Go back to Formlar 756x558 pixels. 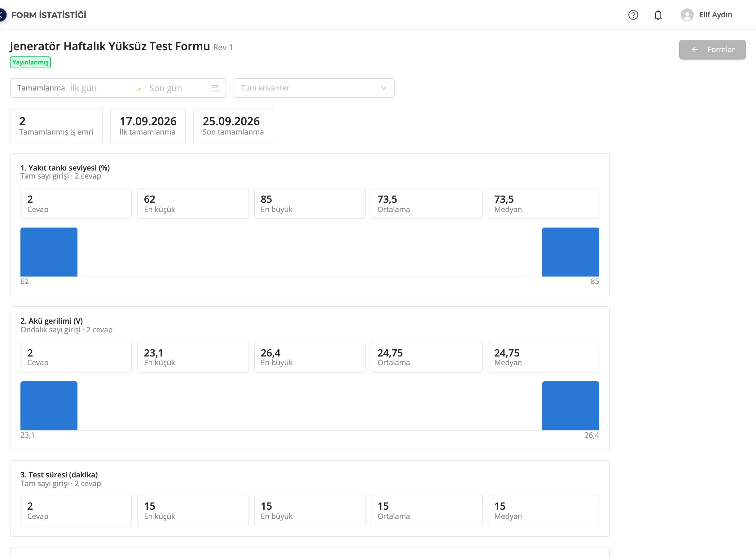tap(712, 50)
